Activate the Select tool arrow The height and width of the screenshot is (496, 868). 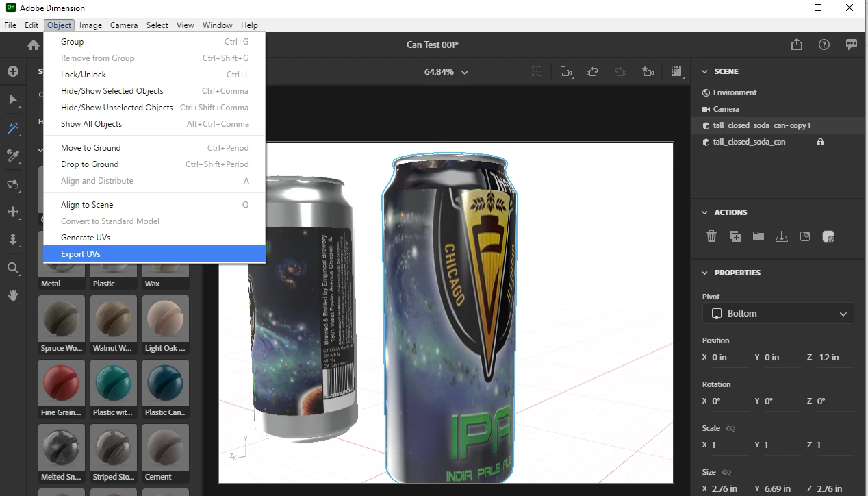click(x=13, y=100)
